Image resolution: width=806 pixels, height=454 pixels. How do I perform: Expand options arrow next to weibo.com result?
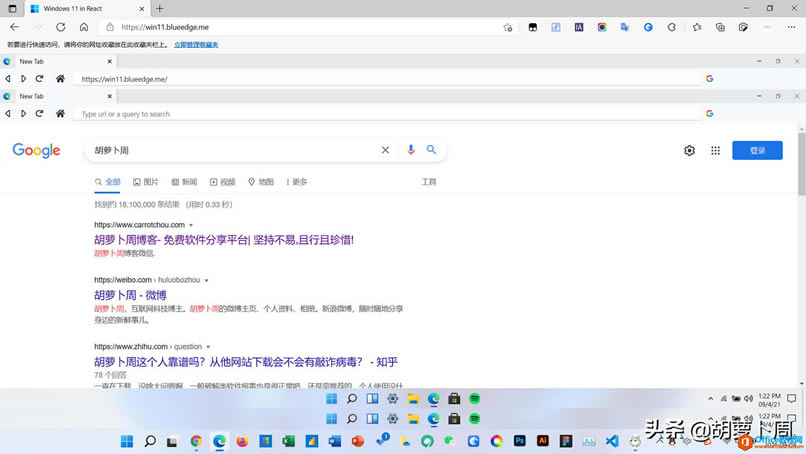pyautogui.click(x=206, y=281)
